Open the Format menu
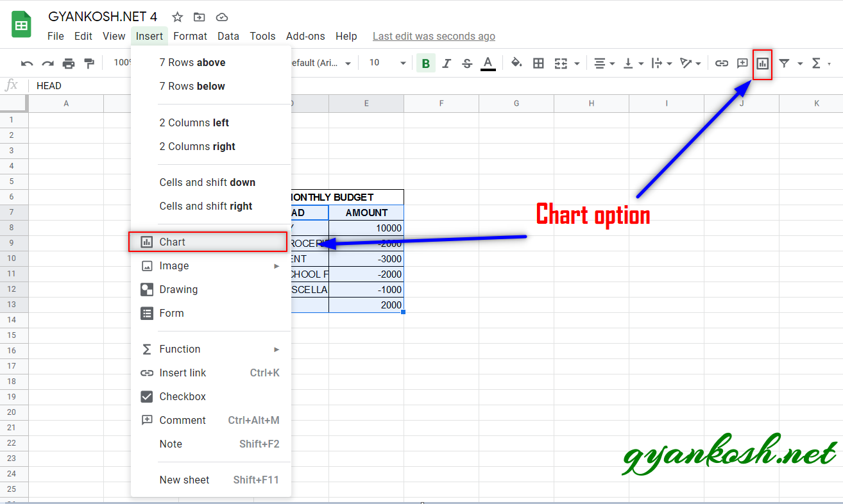 click(x=190, y=36)
